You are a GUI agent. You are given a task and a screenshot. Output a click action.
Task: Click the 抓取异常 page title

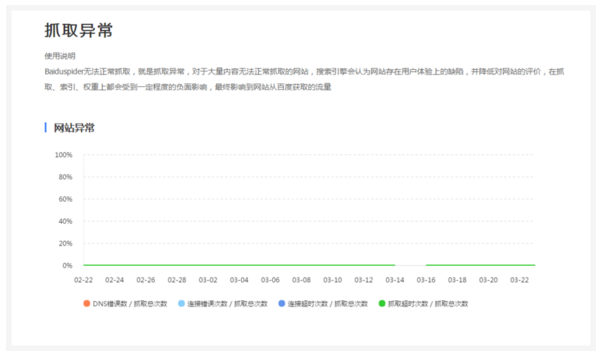[78, 30]
